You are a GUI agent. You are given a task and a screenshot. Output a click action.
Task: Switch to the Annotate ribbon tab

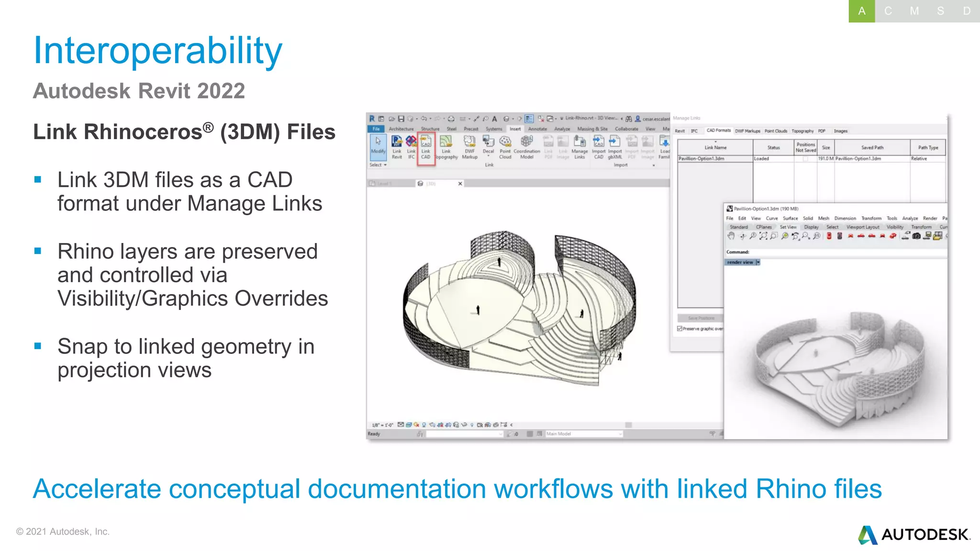point(537,129)
